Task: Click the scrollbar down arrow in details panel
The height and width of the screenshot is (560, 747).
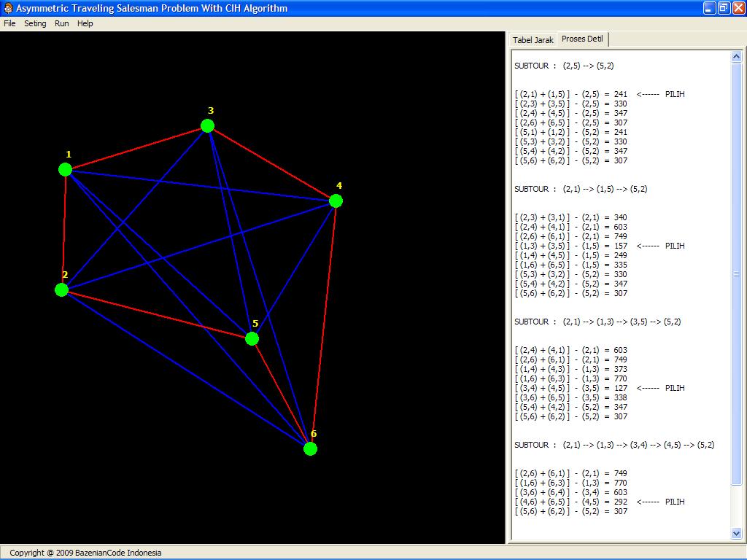Action: click(736, 534)
